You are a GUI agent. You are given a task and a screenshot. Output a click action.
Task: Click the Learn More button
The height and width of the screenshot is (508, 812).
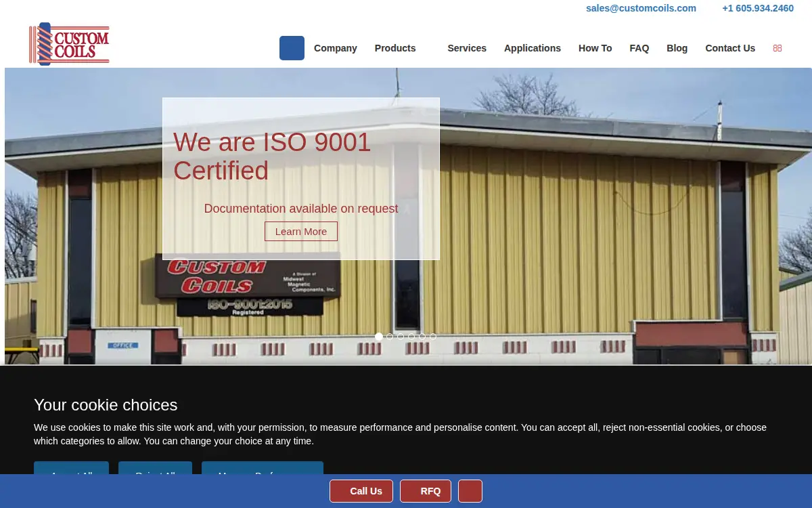pyautogui.click(x=301, y=231)
